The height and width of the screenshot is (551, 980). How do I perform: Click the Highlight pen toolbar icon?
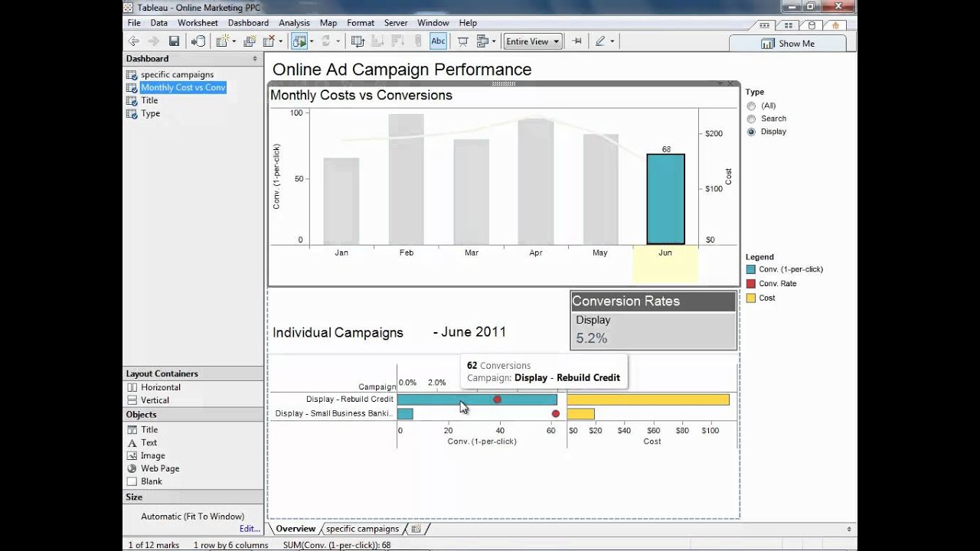600,41
